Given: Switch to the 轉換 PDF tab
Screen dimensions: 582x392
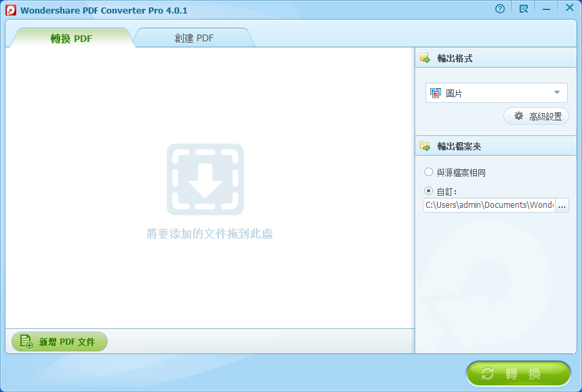Looking at the screenshot, I should point(71,38).
